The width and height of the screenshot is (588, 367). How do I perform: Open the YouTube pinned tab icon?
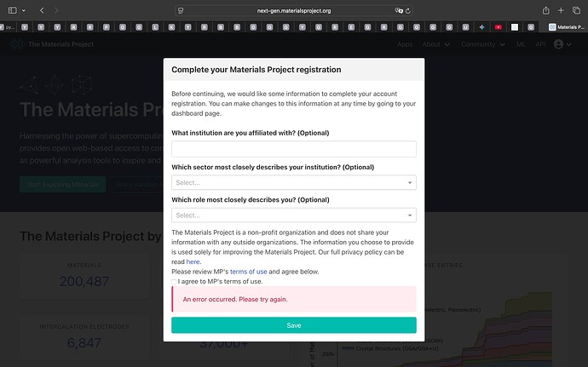tap(499, 26)
